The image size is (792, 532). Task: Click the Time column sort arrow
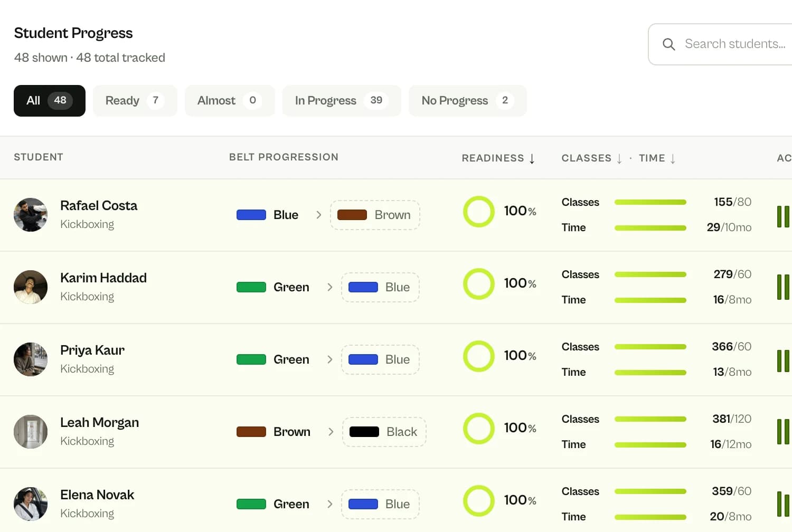(x=673, y=158)
